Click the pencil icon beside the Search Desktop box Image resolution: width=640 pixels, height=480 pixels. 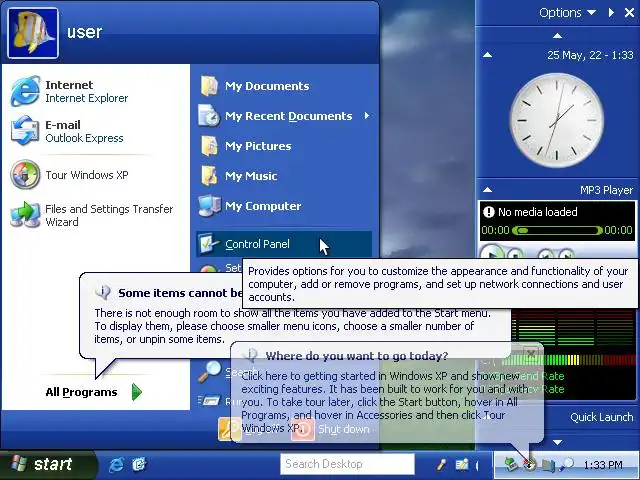pyautogui.click(x=441, y=464)
